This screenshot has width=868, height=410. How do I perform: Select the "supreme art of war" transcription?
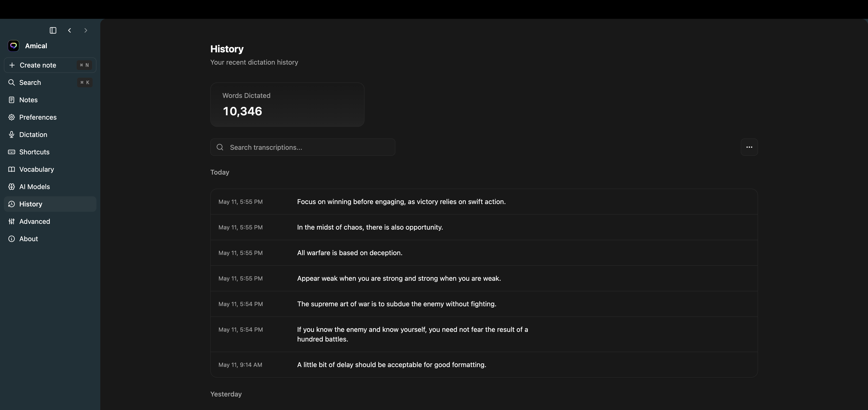click(x=484, y=304)
